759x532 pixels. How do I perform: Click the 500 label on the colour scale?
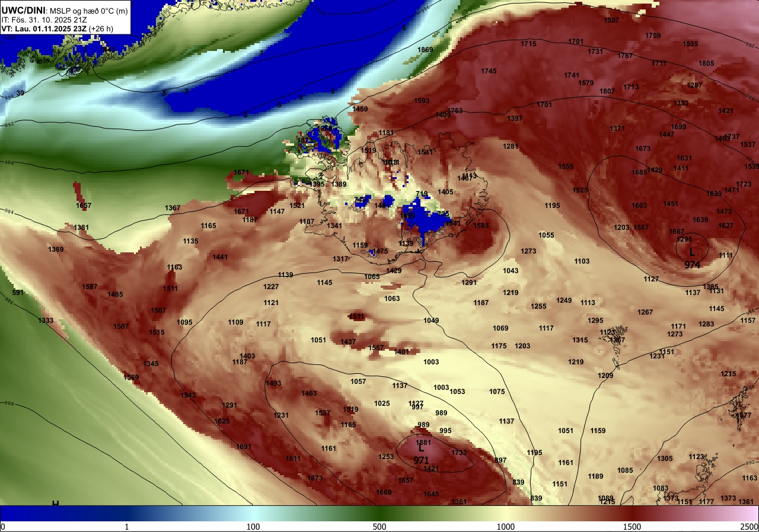click(379, 527)
